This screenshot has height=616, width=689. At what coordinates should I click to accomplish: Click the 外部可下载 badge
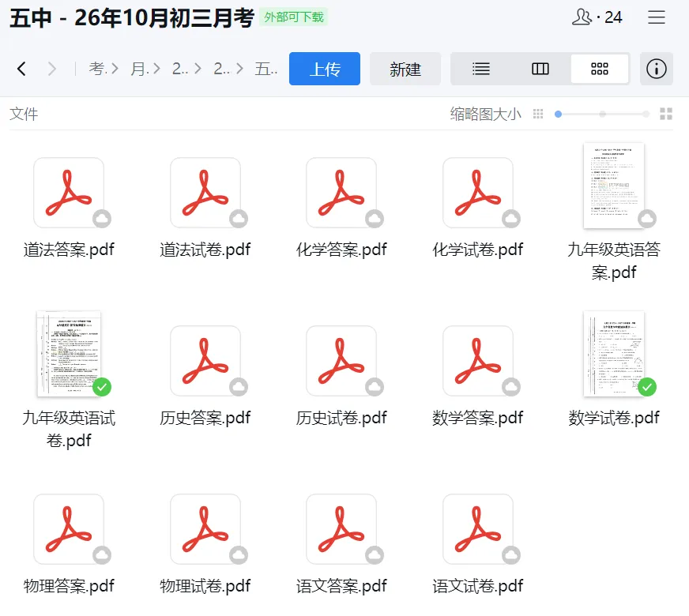(x=293, y=17)
